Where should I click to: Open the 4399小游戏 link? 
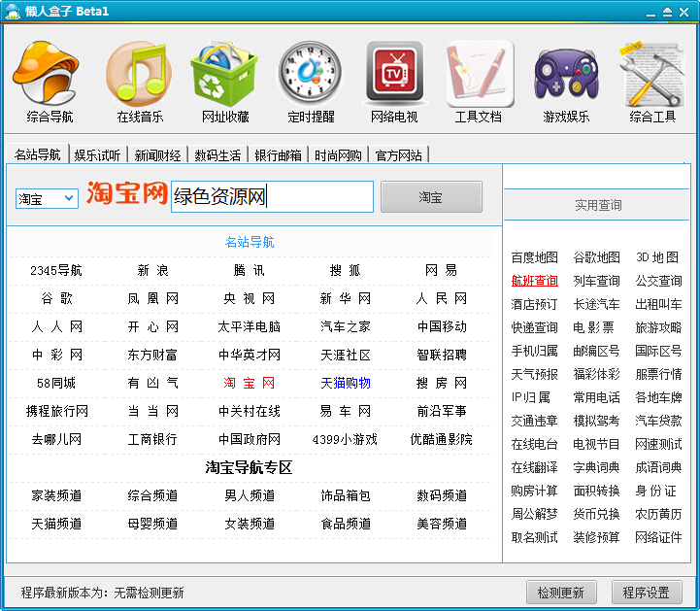click(x=345, y=439)
